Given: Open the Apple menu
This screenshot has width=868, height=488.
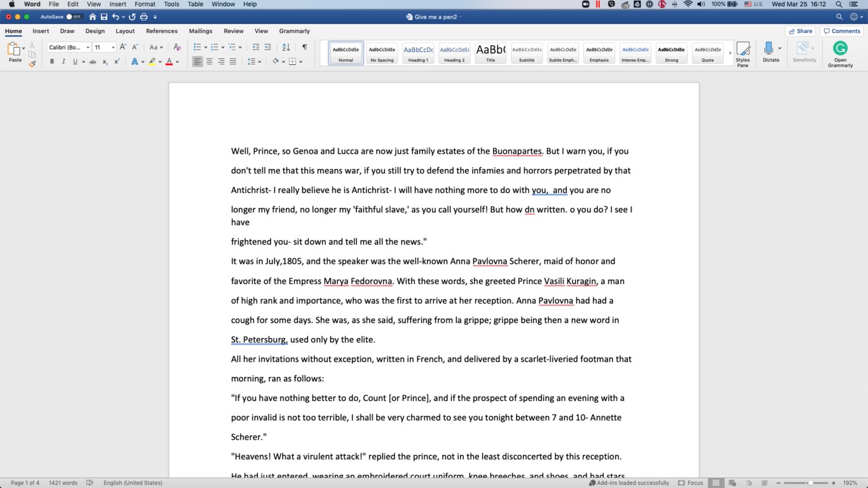Looking at the screenshot, I should (11, 4).
